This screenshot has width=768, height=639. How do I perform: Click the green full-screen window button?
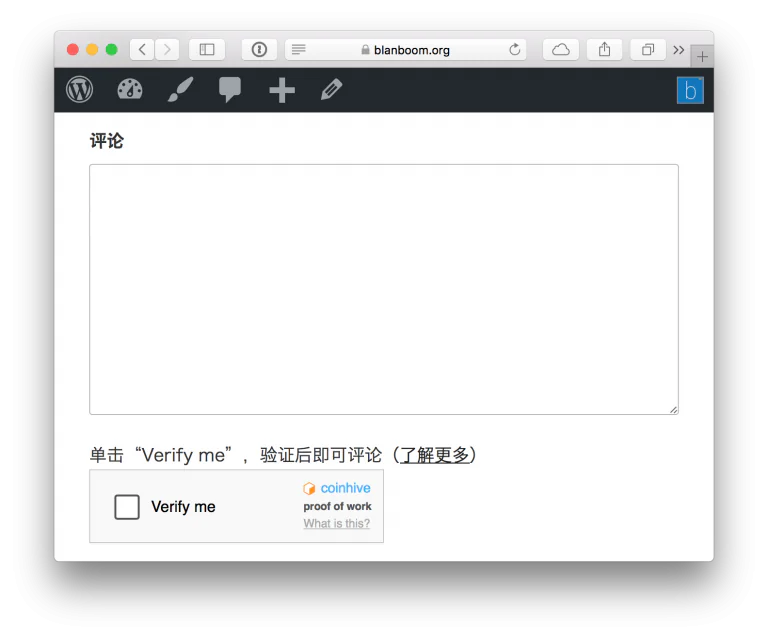[x=112, y=49]
